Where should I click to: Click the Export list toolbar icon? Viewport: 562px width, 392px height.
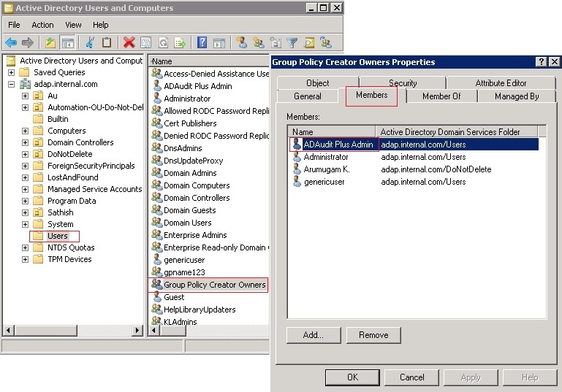coord(179,43)
